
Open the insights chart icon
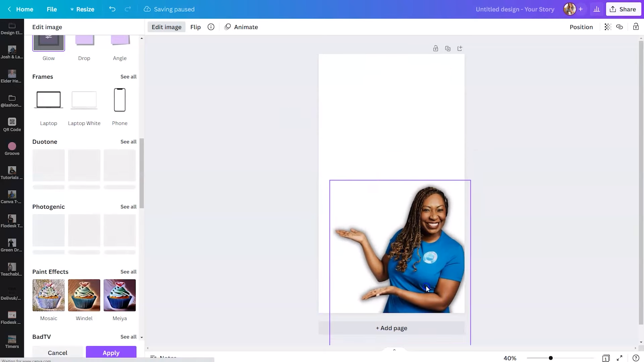(x=597, y=9)
